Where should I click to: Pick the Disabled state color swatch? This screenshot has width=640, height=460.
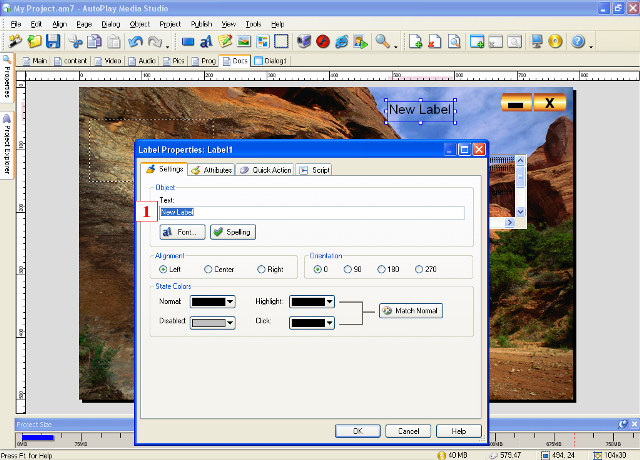206,323
